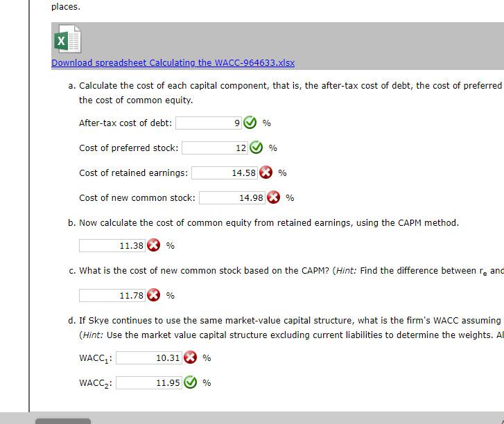The width and height of the screenshot is (504, 424).
Task: Click the 'WACC1:' label
Action: coord(96,358)
